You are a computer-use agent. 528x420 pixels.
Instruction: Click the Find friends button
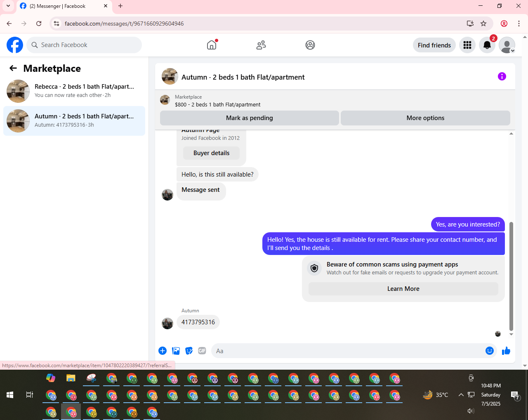point(434,45)
